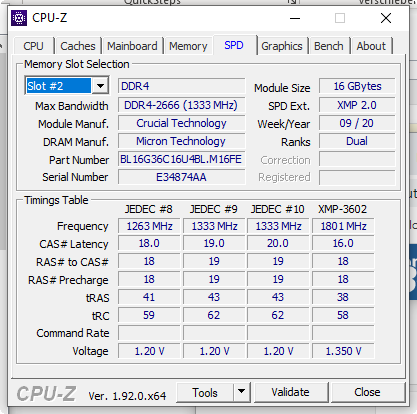
Task: Click the 20.0 CAS# Latency cell
Action: click(x=278, y=243)
